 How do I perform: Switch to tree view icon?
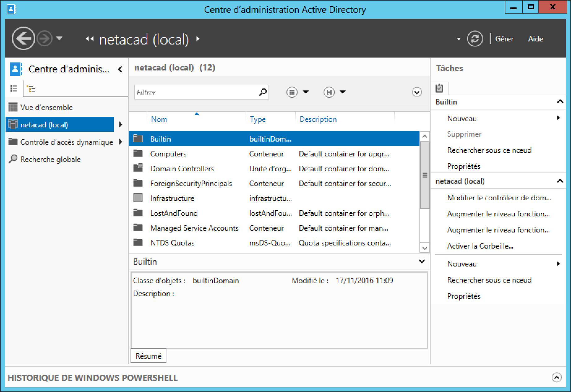tap(31, 89)
